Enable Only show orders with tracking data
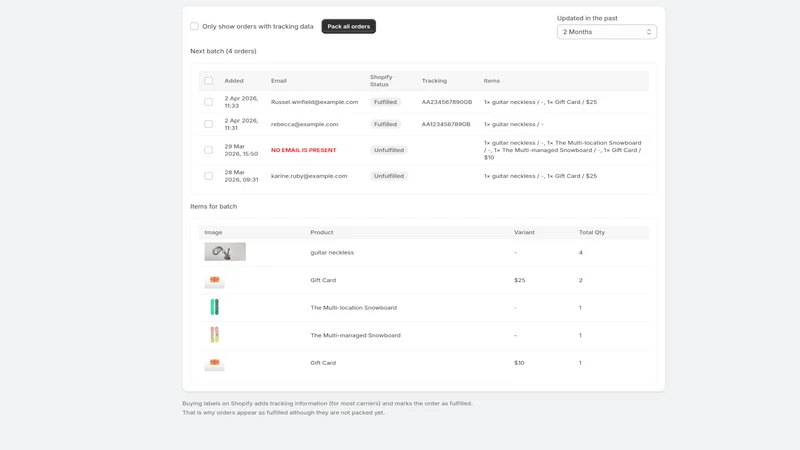Image resolution: width=800 pixels, height=450 pixels. tap(194, 26)
